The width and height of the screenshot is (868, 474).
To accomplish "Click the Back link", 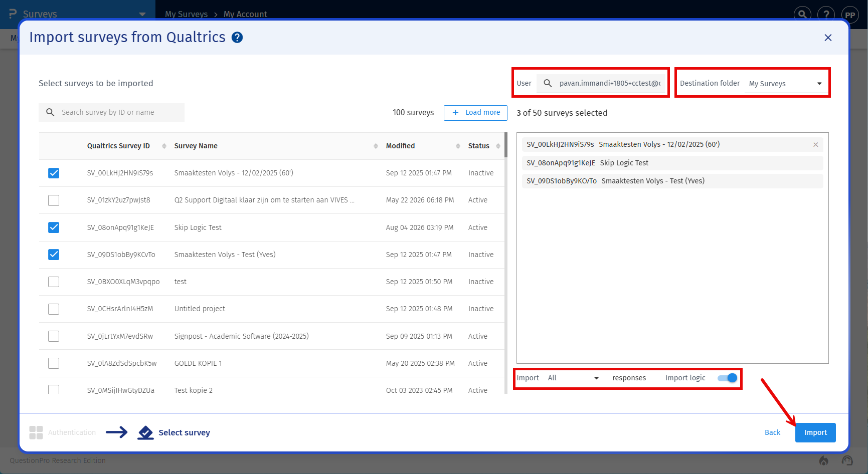I will pos(772,432).
